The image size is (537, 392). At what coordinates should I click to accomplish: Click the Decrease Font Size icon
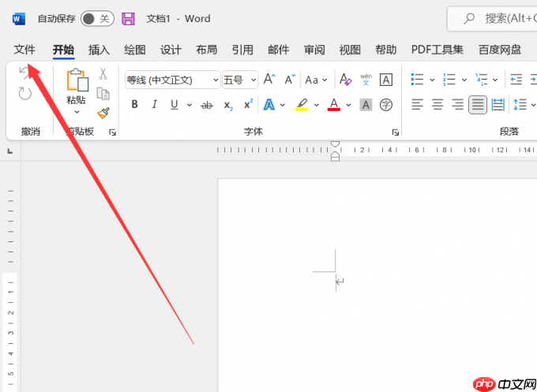click(x=290, y=80)
